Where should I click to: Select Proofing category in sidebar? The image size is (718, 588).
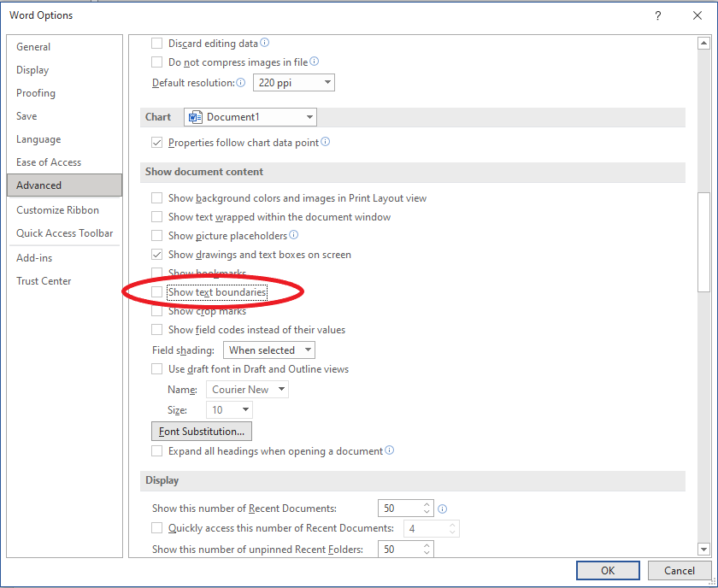[x=36, y=93]
